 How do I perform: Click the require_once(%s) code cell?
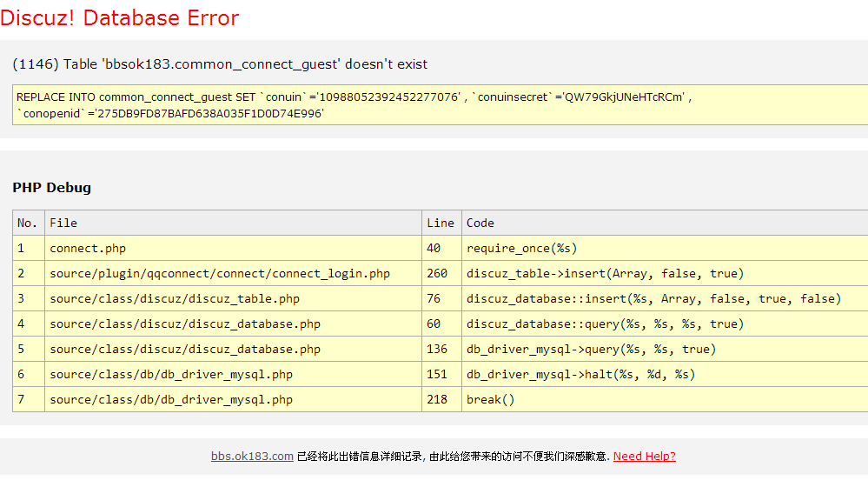[665, 248]
